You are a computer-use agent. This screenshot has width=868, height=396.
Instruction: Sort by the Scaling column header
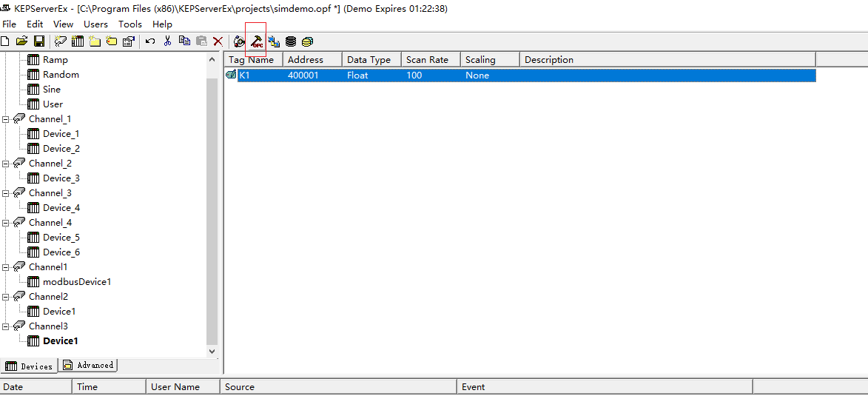491,59
